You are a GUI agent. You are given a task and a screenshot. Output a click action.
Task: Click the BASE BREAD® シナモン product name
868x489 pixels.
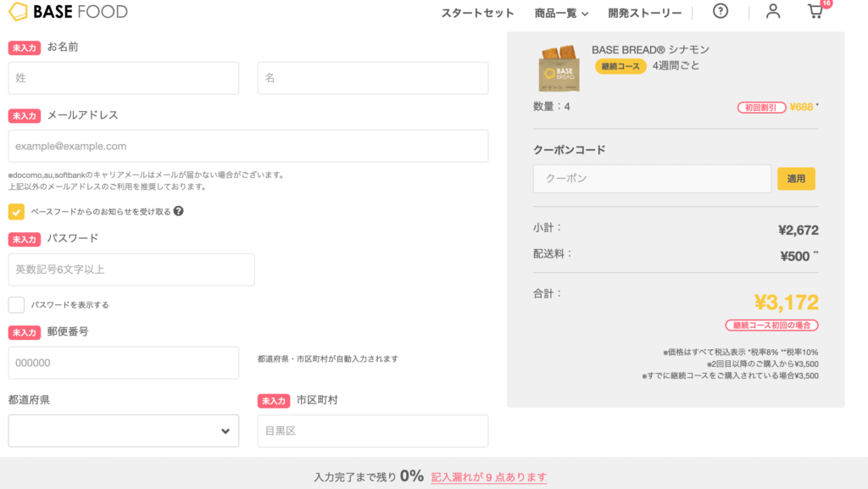coord(650,50)
